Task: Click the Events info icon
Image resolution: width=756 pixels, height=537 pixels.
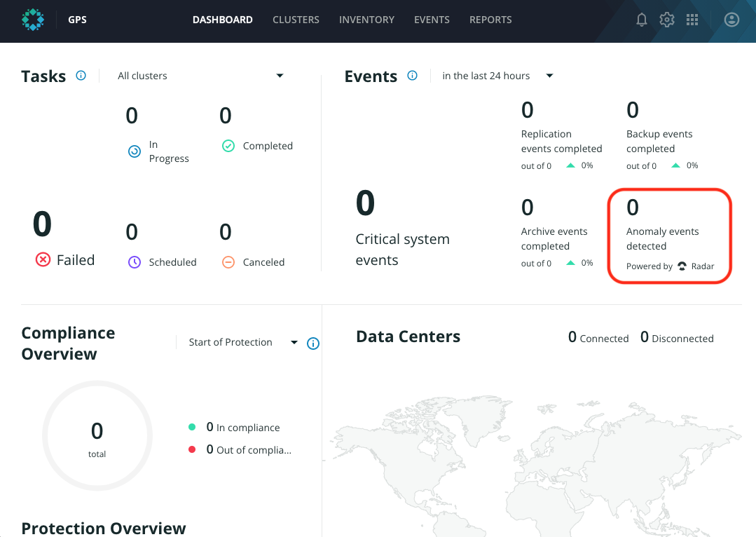Action: pos(412,75)
